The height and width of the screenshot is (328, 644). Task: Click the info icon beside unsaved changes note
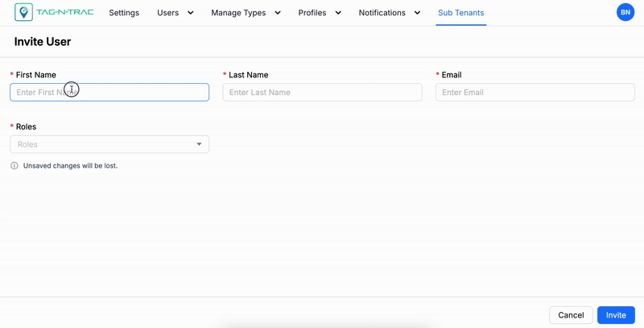(14, 166)
